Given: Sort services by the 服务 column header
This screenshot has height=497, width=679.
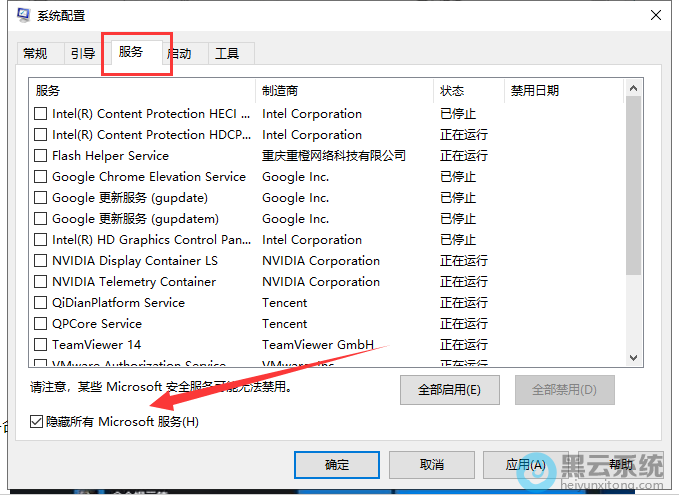Looking at the screenshot, I should click(x=140, y=91).
